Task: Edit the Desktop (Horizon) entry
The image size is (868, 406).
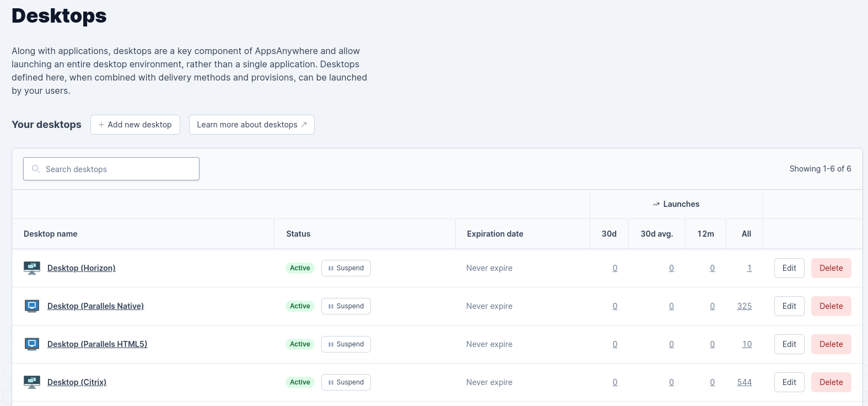Action: (x=789, y=268)
